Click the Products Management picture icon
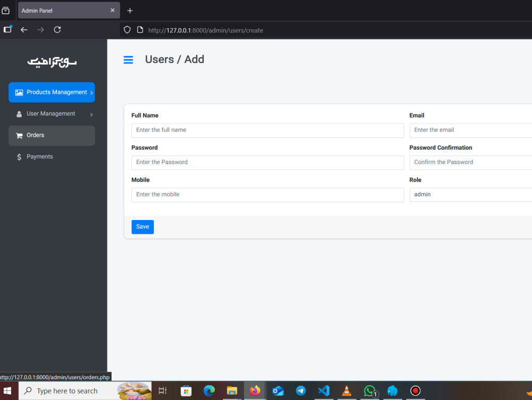Image resolution: width=532 pixels, height=400 pixels. [x=19, y=92]
